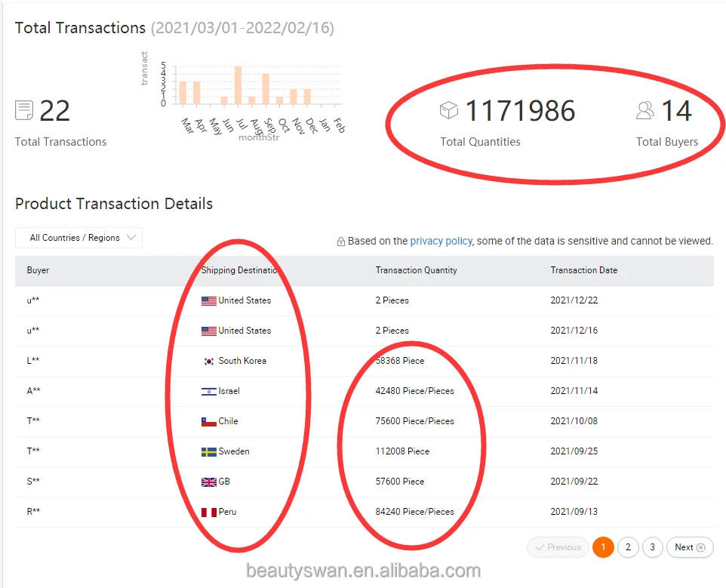Viewport: 726px width, 588px height.
Task: Click the privacy lock icon
Action: coord(341,242)
